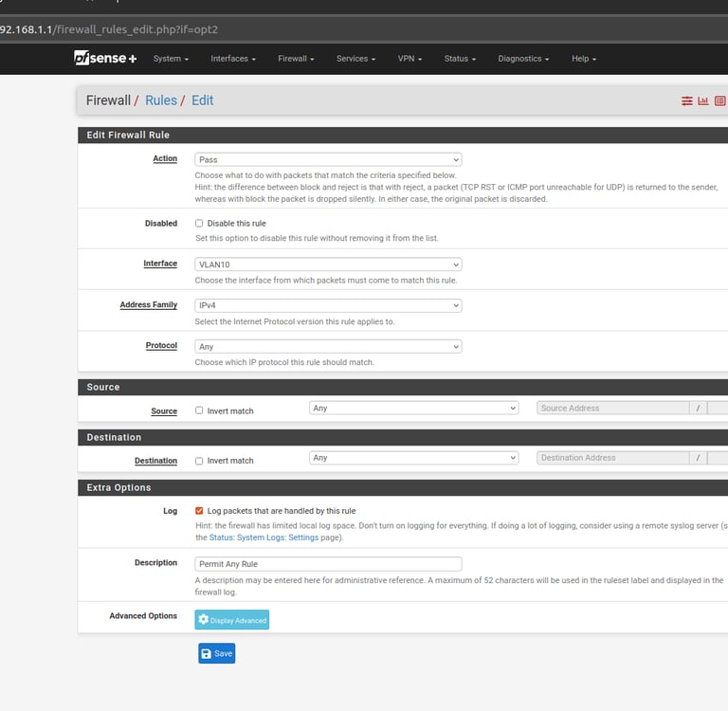Follow the Rules breadcrumb link
728x711 pixels.
161,100
